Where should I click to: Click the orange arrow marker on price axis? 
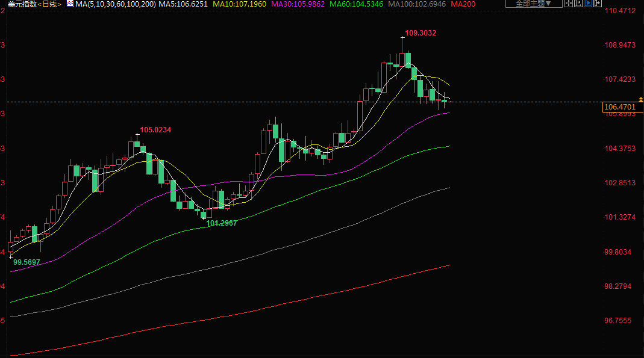click(640, 99)
